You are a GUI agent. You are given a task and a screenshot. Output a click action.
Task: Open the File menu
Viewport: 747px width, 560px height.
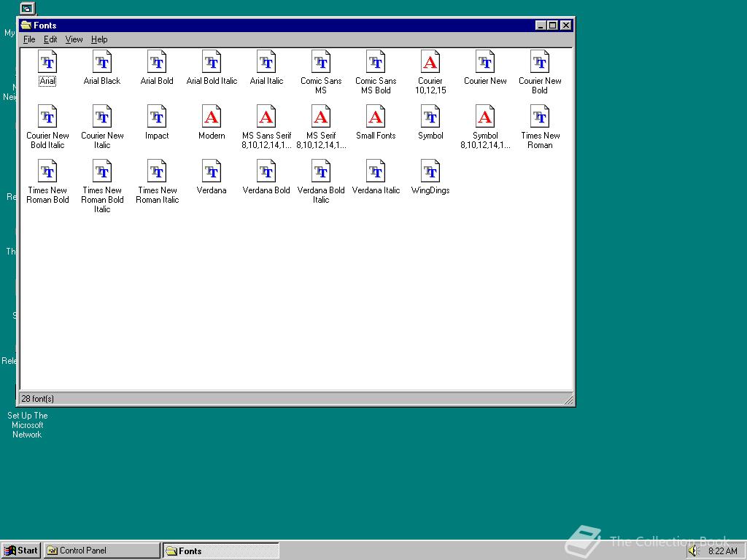28,39
